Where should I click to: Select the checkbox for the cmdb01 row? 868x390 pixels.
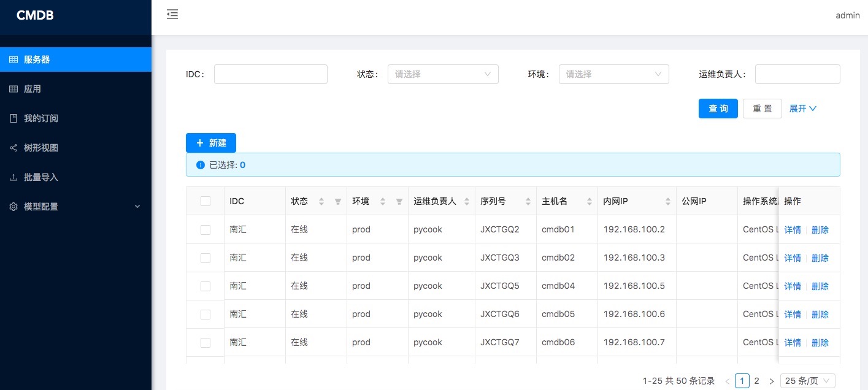click(x=205, y=230)
